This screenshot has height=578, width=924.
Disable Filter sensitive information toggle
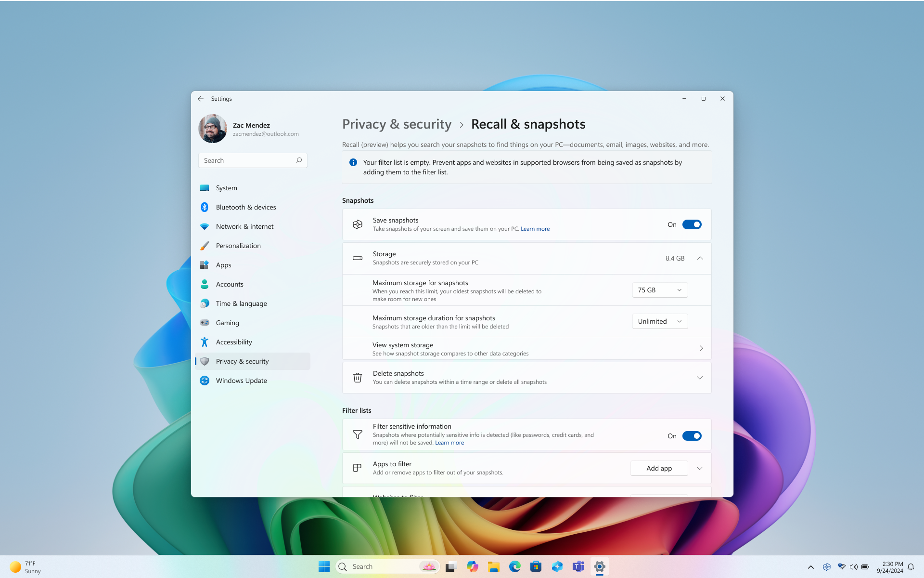point(692,435)
